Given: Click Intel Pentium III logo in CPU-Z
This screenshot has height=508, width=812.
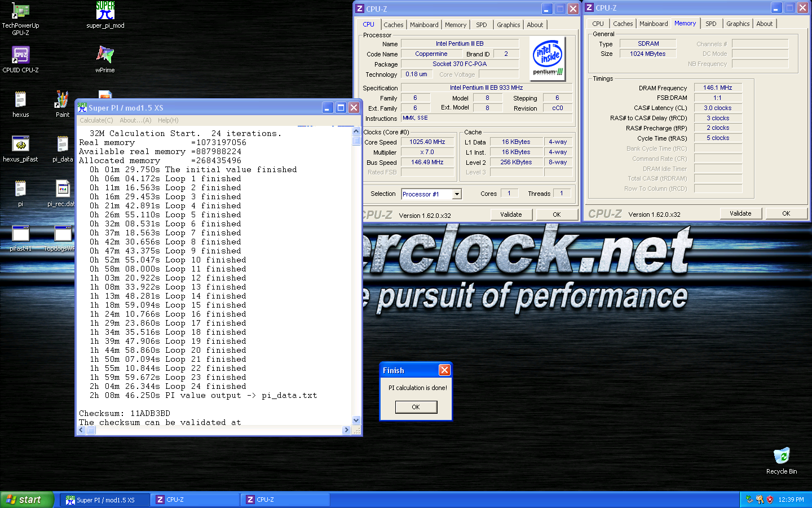Looking at the screenshot, I should [548, 58].
